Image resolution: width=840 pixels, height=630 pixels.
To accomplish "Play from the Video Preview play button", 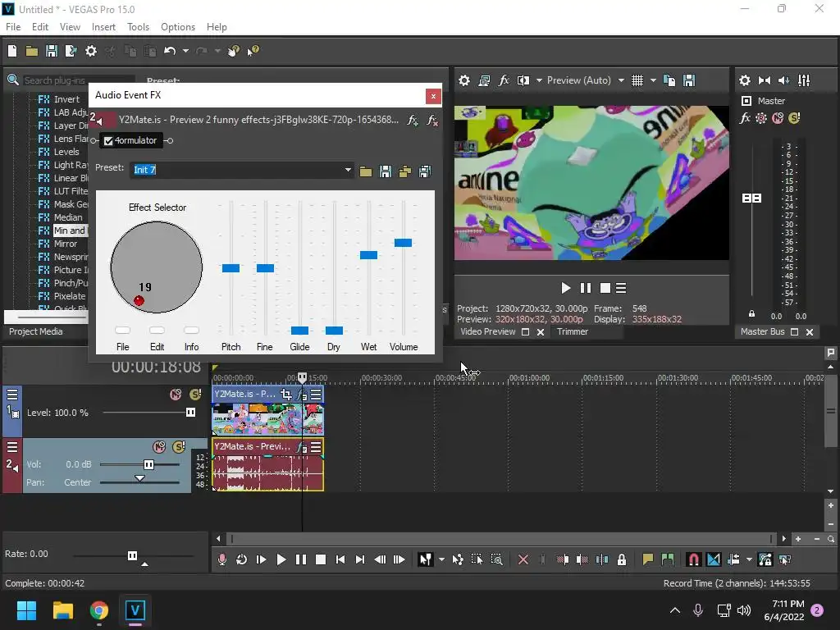I will pos(566,288).
